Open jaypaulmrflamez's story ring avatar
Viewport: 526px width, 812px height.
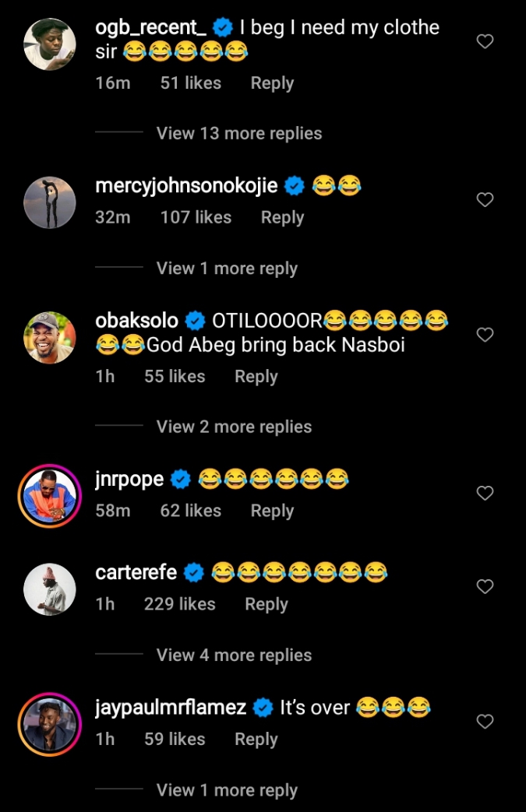point(50,724)
